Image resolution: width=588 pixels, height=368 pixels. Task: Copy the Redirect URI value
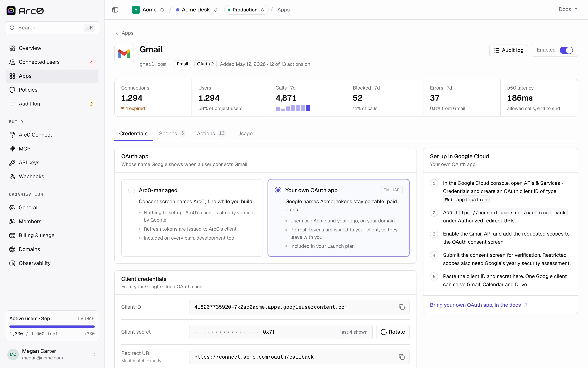(x=402, y=357)
